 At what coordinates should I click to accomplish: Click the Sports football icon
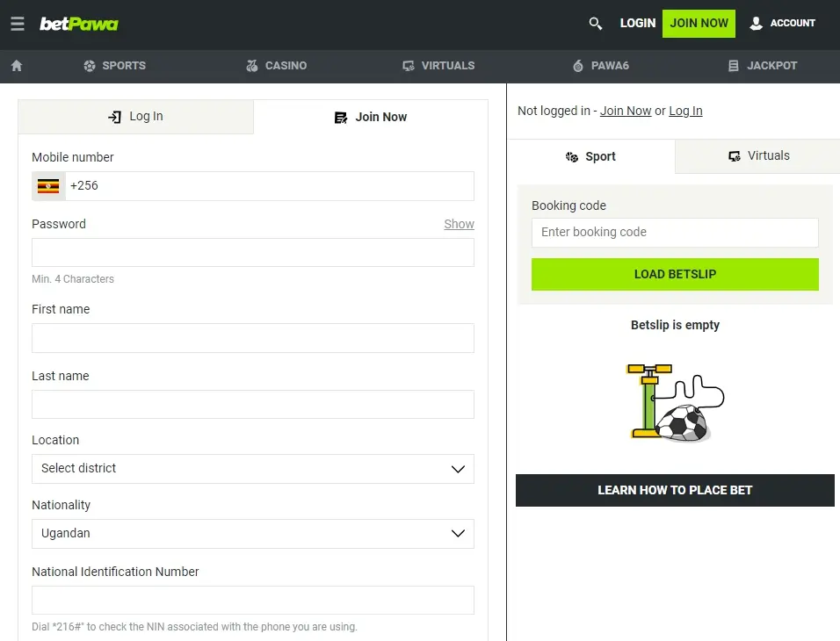(90, 65)
